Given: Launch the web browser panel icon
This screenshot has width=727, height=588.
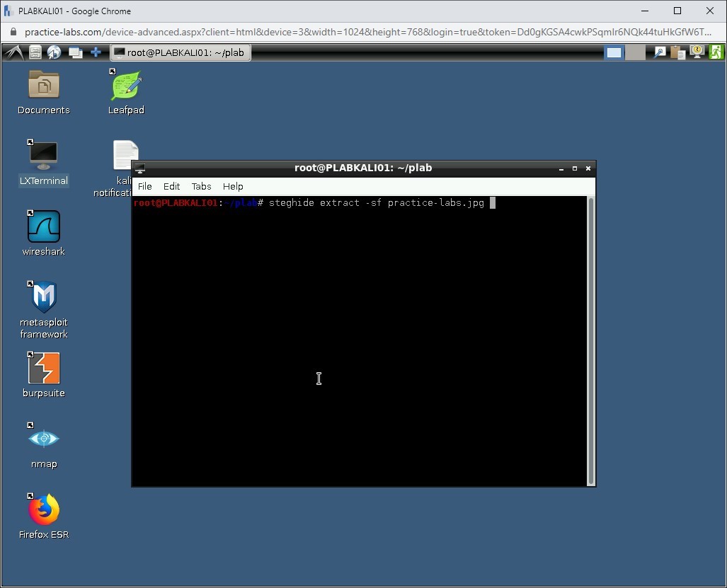Looking at the screenshot, I should [54, 52].
